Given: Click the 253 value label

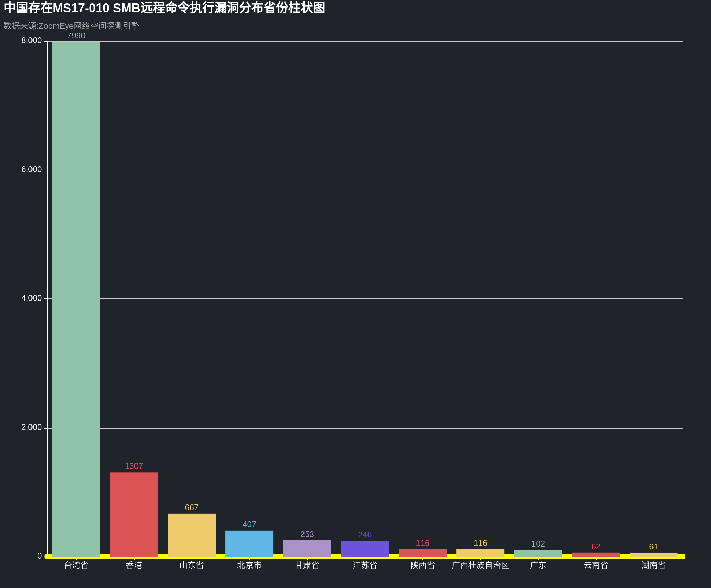Looking at the screenshot, I should (307, 534).
